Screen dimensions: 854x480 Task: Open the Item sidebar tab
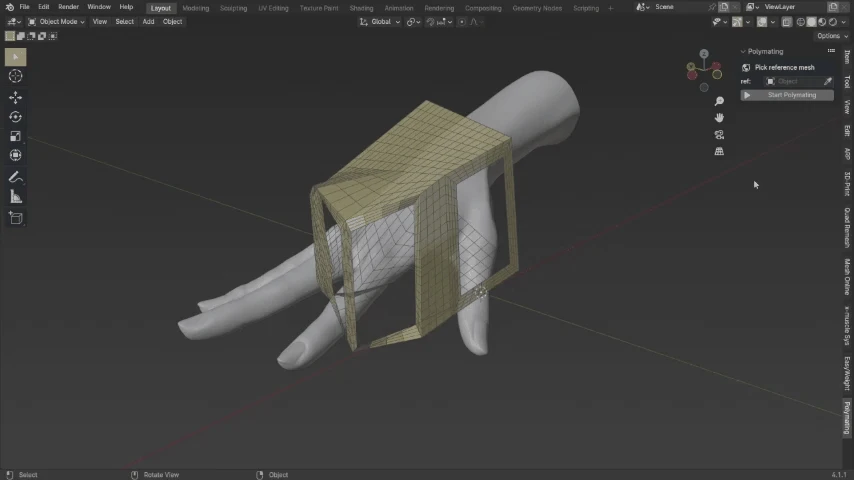847,58
